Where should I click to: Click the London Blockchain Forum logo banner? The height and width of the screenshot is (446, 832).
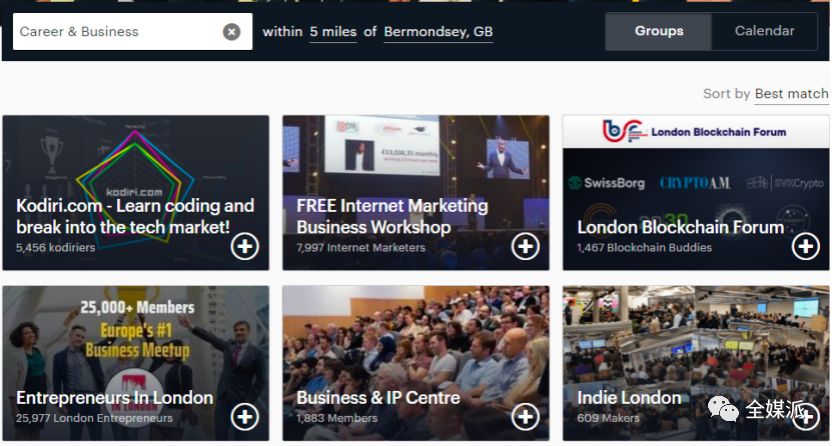(696, 132)
